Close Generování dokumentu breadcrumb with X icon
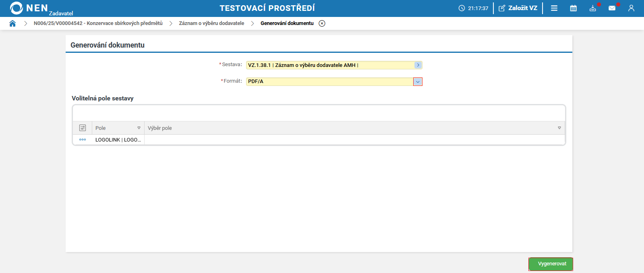644x273 pixels. [x=322, y=23]
